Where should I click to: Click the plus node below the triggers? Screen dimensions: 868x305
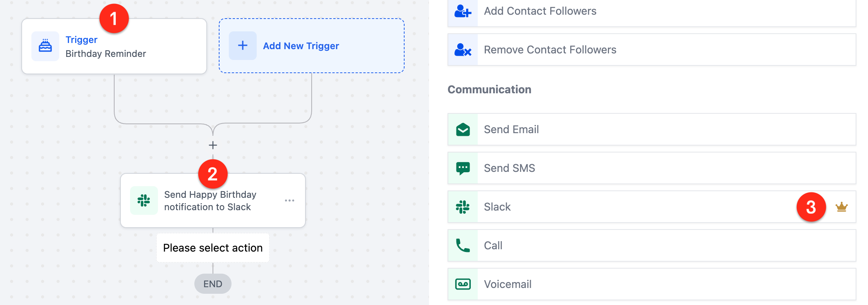coord(213,145)
